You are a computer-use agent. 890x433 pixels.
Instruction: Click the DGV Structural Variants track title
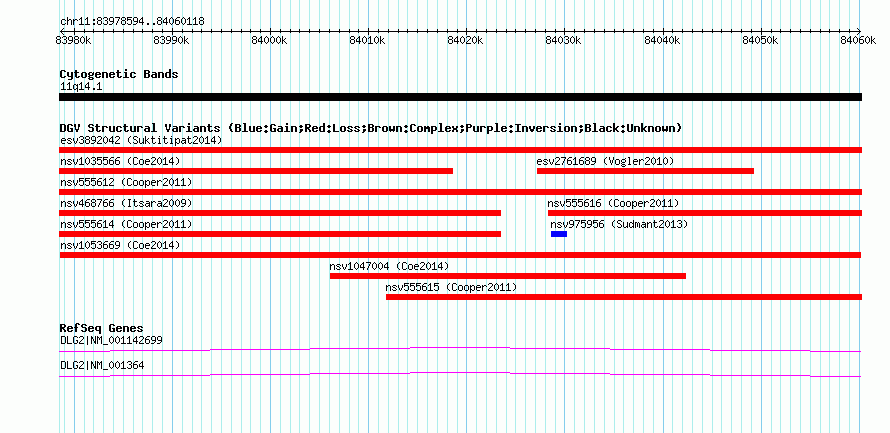(x=371, y=128)
